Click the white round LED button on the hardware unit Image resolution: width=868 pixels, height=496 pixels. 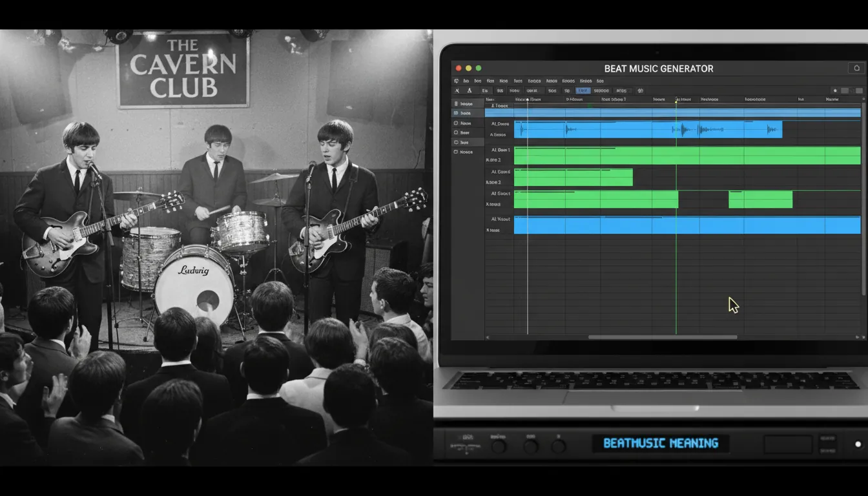click(x=858, y=444)
